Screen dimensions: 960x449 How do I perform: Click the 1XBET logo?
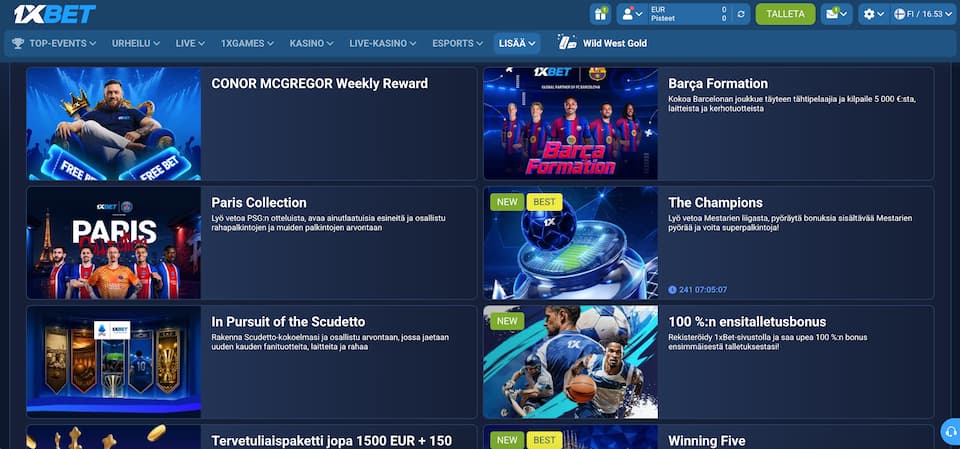[54, 13]
